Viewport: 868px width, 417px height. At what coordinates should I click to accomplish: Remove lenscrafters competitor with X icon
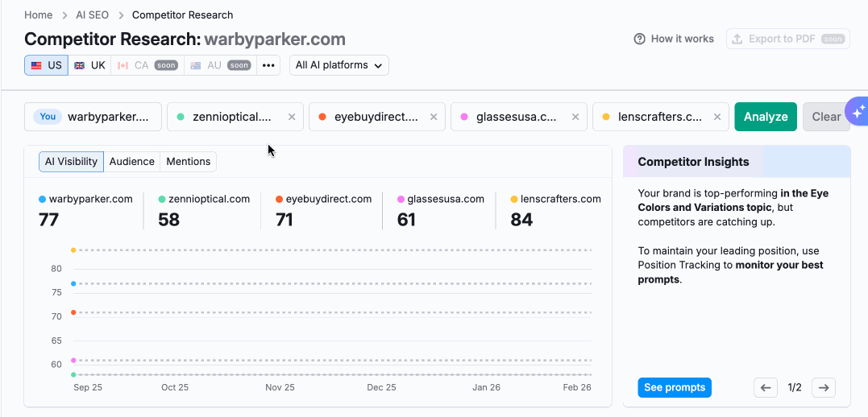pyautogui.click(x=717, y=117)
